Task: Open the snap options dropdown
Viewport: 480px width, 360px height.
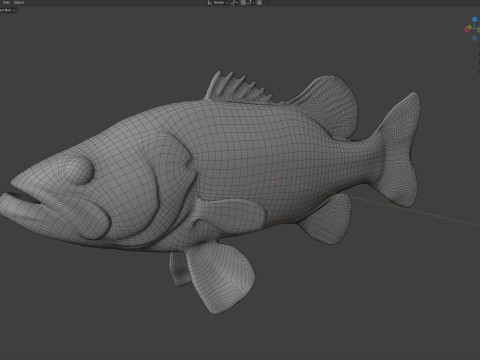Action: point(250,3)
